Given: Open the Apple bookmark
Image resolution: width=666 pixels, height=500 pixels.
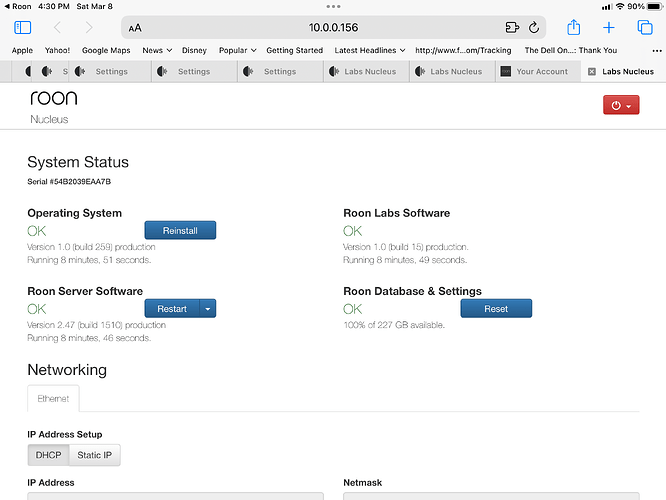Looking at the screenshot, I should [x=22, y=50].
